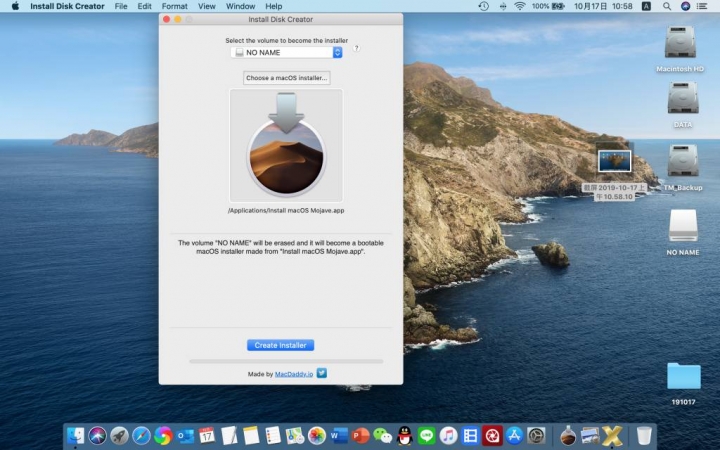
Task: Click the battery 100% indicator
Action: pos(548,6)
